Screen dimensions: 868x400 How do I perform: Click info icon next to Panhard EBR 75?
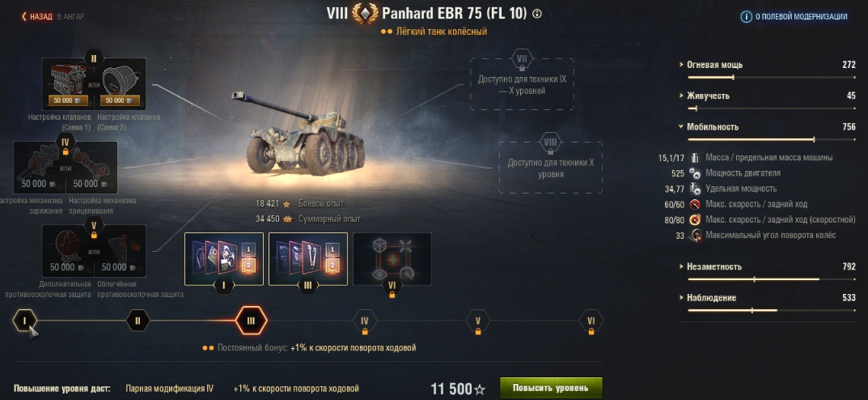(536, 15)
